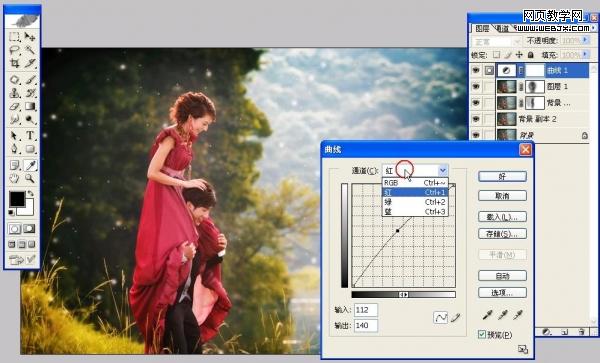600x363 pixels.
Task: Select the Gradient tool
Action: click(30, 106)
